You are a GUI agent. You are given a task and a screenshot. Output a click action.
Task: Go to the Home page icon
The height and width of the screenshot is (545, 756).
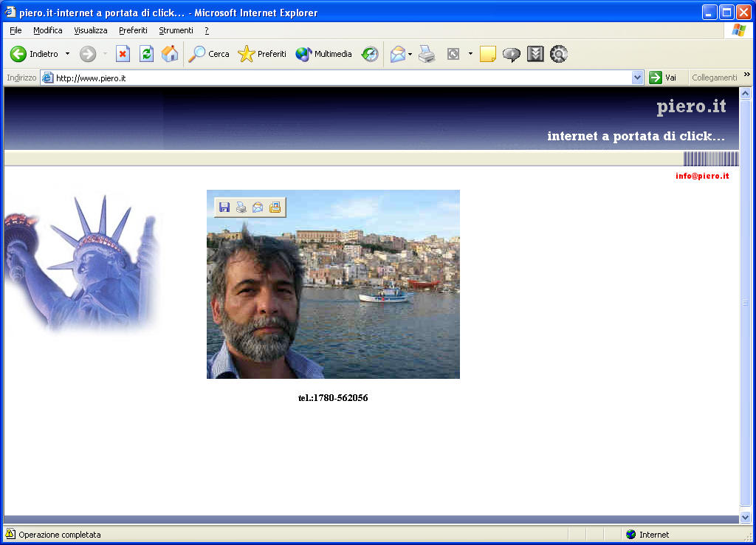tap(170, 54)
